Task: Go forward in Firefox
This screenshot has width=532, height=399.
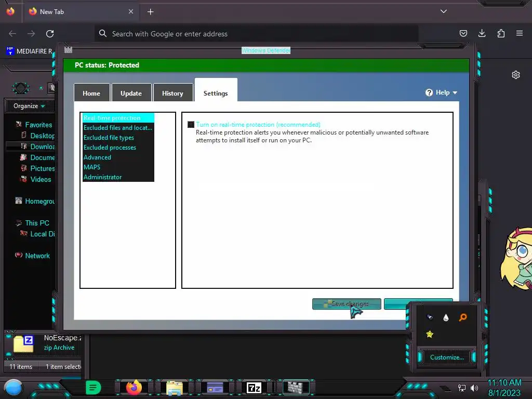Action: coord(31,34)
